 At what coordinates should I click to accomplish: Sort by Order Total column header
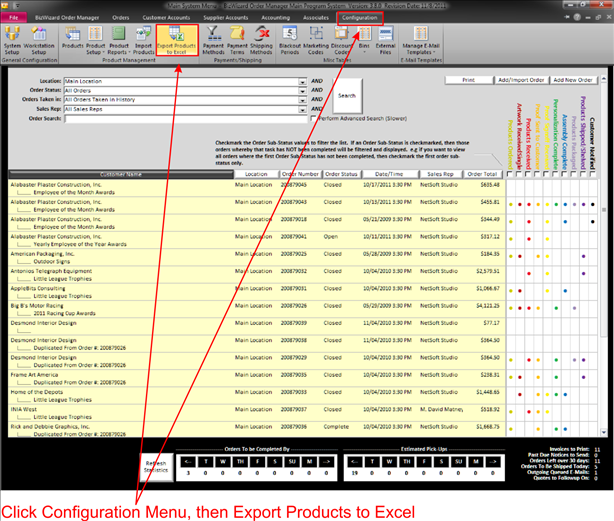[x=482, y=174]
